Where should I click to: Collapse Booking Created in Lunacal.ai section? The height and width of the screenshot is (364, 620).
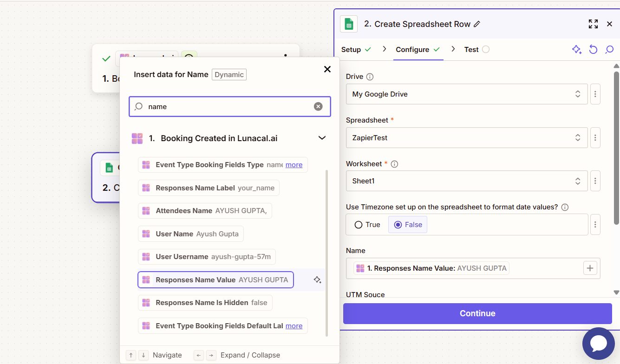tap(322, 138)
